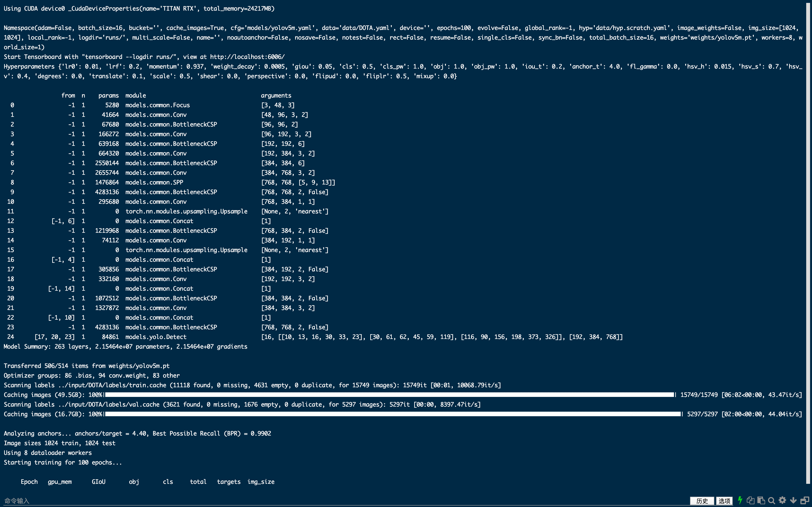Click the GIoU column header text
812x507 pixels.
pyautogui.click(x=98, y=482)
